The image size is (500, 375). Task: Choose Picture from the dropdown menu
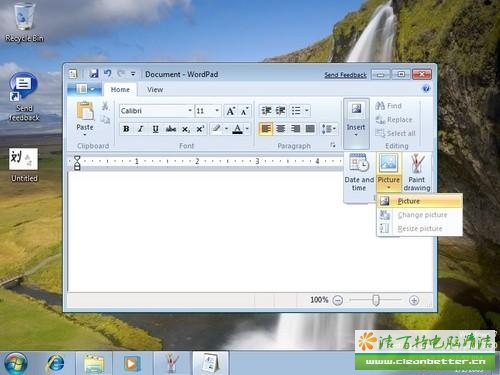pos(420,201)
